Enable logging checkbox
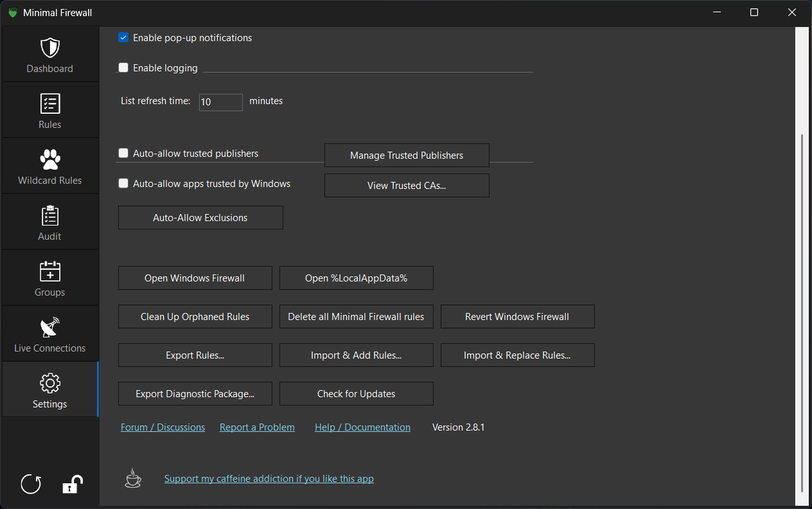The image size is (812, 509). pos(123,67)
